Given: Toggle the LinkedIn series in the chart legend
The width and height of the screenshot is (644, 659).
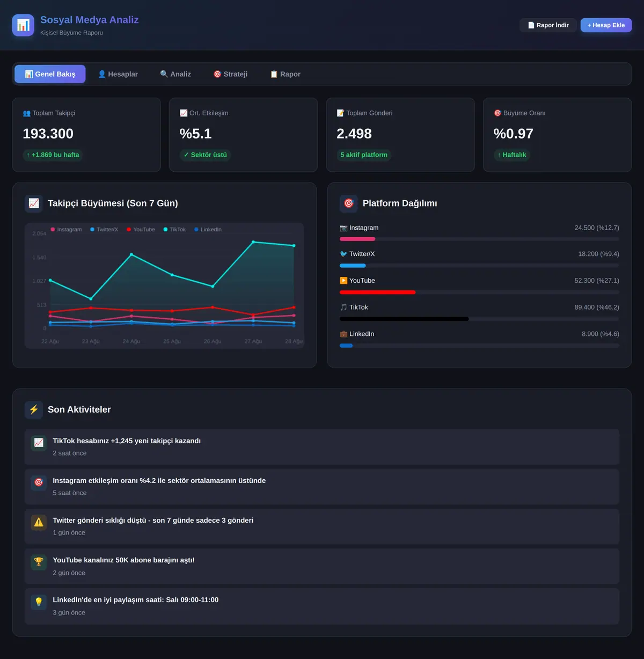Looking at the screenshot, I should [x=208, y=229].
